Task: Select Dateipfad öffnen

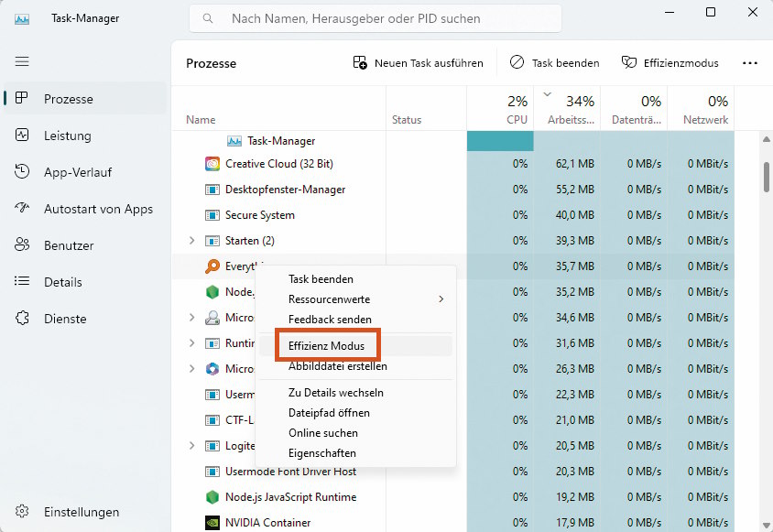Action: [355, 413]
